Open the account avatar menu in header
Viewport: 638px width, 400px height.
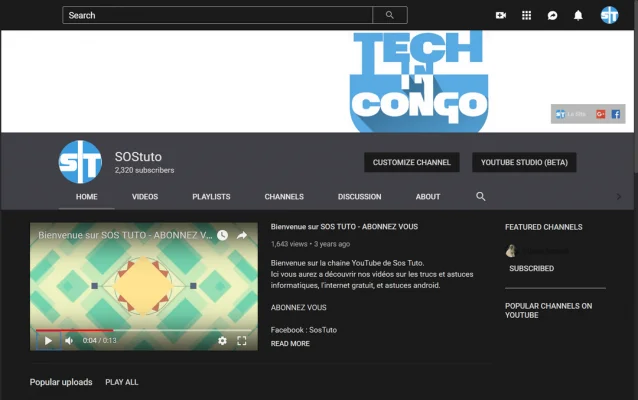click(609, 15)
